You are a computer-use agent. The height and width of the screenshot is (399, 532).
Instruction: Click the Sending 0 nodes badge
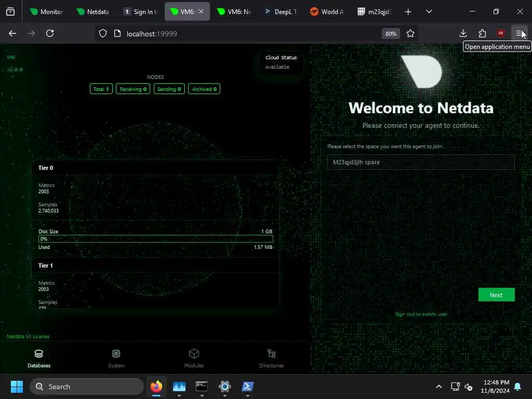169,89
